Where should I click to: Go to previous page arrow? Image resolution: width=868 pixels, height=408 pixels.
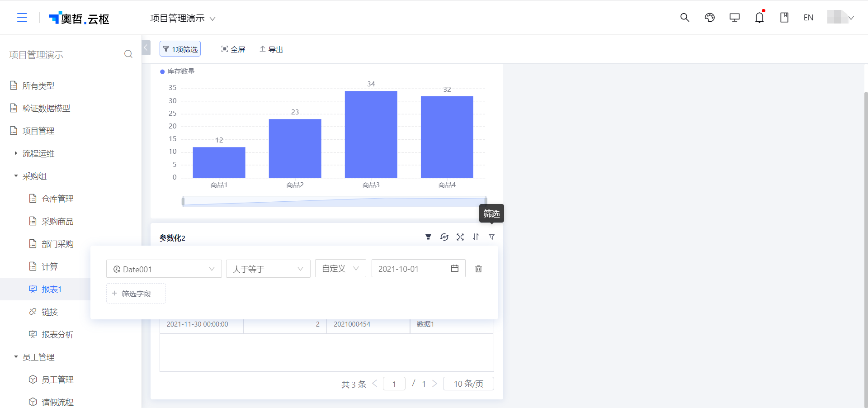pyautogui.click(x=375, y=384)
